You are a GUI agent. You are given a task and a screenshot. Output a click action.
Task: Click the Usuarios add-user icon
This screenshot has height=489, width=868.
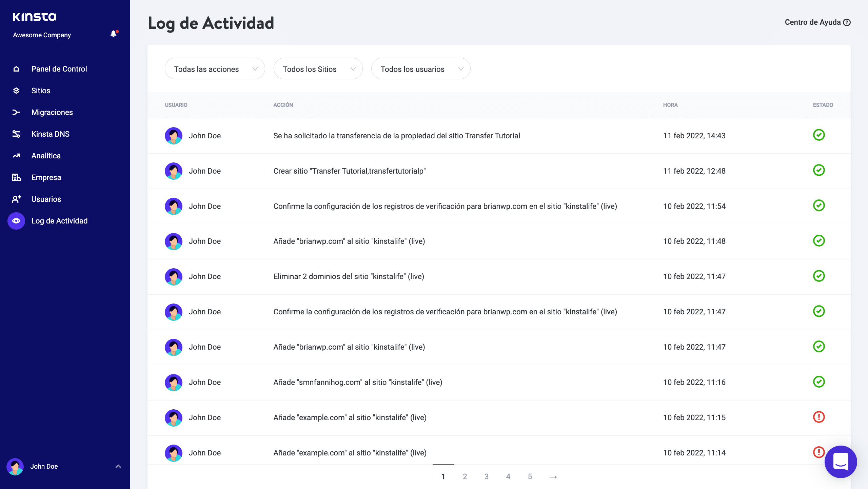pyautogui.click(x=16, y=199)
